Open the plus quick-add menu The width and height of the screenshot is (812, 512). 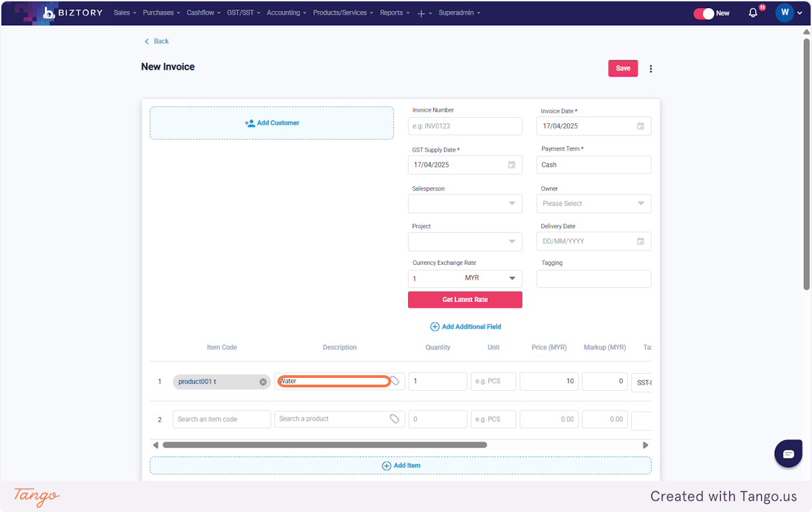[x=424, y=14]
